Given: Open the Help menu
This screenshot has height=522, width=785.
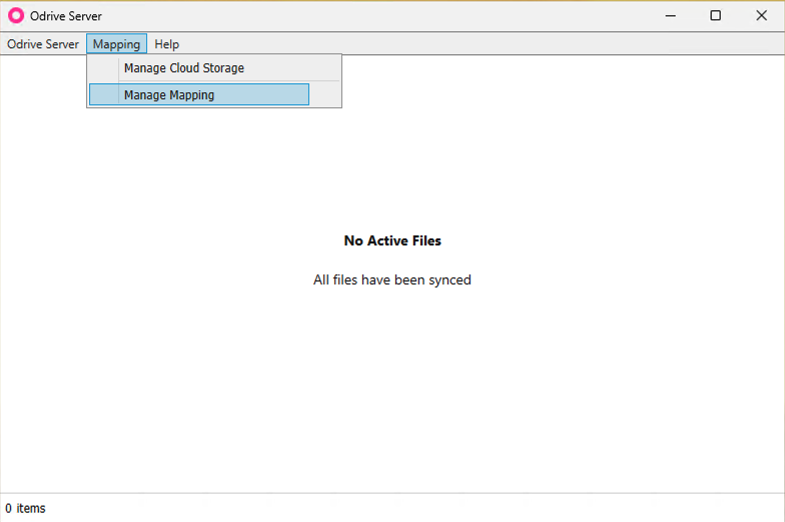Looking at the screenshot, I should coord(166,44).
